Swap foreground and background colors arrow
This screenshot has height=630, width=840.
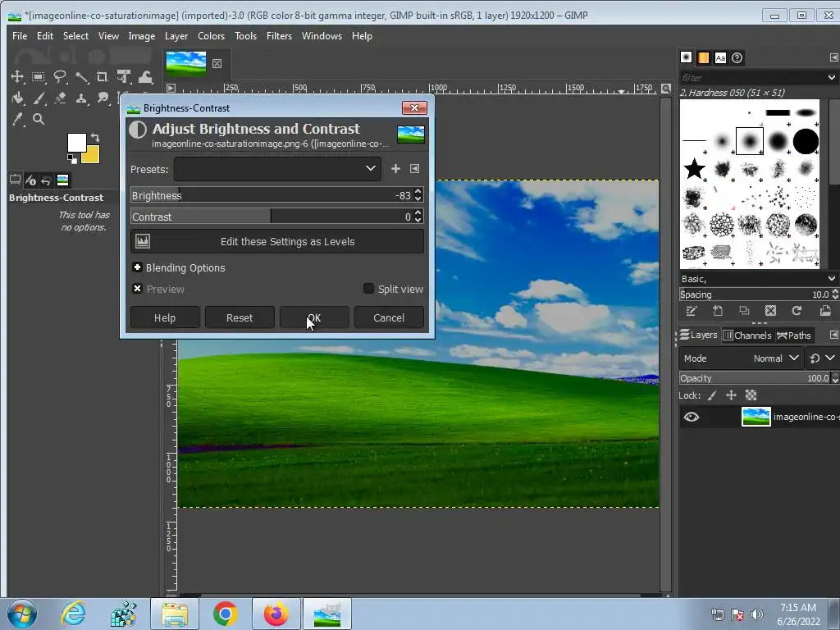[95, 137]
